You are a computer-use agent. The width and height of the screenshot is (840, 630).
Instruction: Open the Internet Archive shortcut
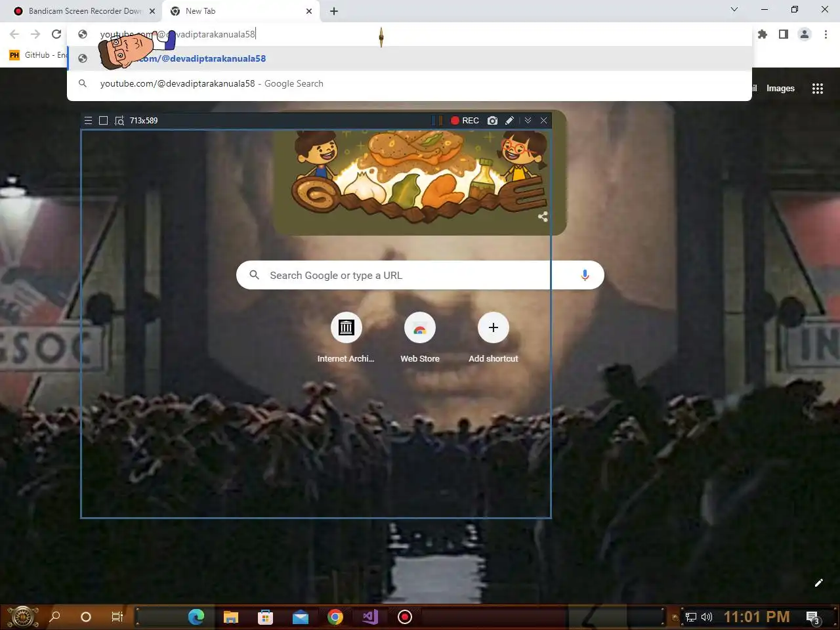(346, 338)
